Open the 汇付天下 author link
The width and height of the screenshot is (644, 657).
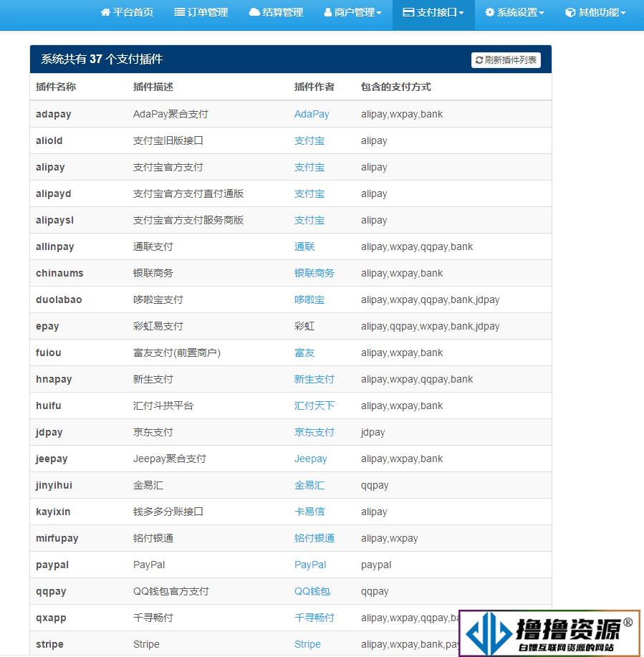pyautogui.click(x=314, y=406)
